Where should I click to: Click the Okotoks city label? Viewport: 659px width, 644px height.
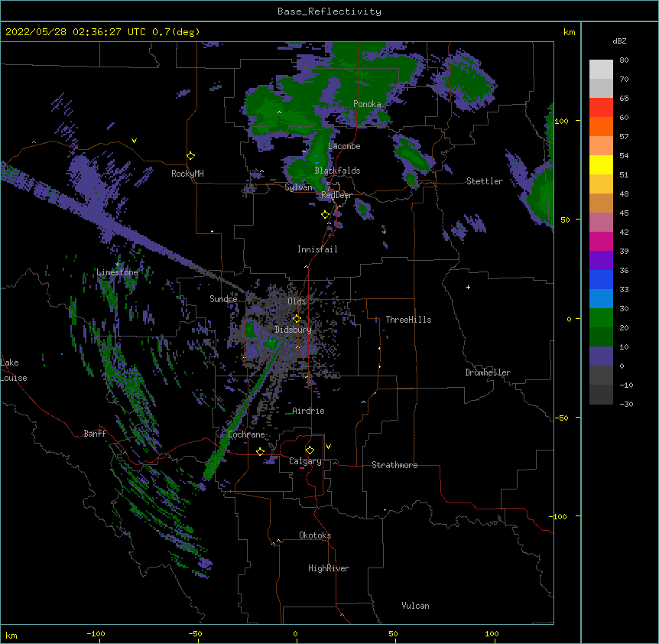tap(315, 535)
